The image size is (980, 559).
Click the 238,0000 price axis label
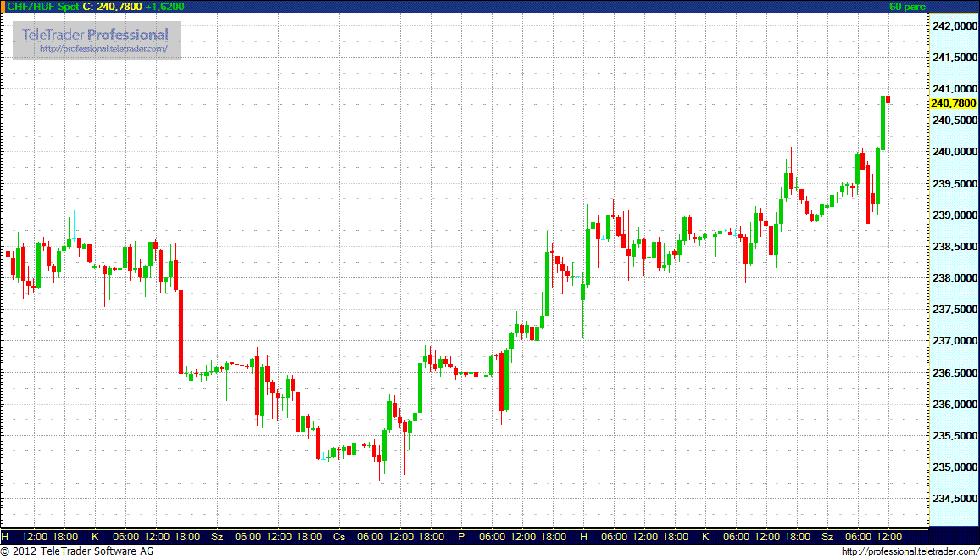pyautogui.click(x=954, y=278)
